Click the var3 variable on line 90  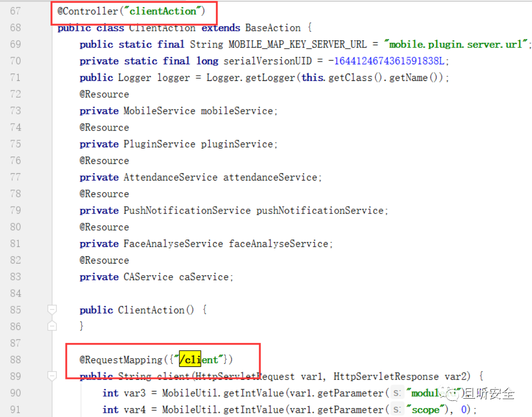coord(135,393)
